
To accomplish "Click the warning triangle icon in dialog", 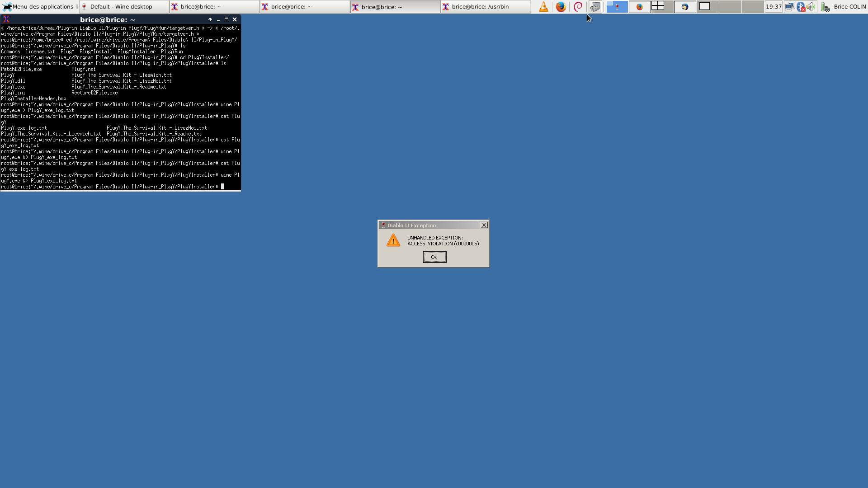I will pyautogui.click(x=393, y=240).
